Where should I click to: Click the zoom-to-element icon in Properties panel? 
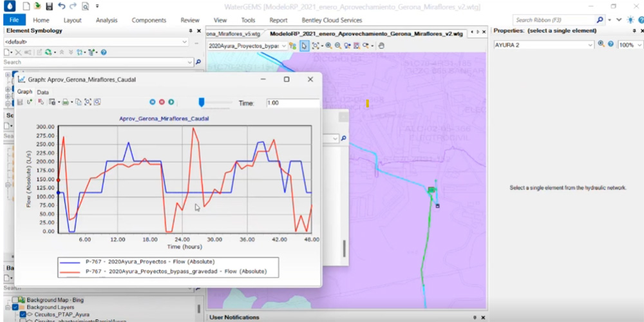[x=601, y=44]
